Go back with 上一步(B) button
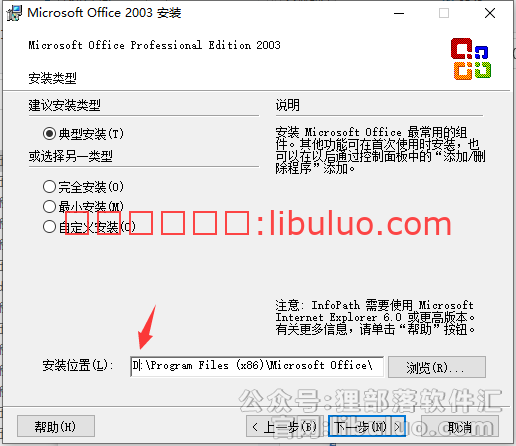This screenshot has width=516, height=446. (286, 426)
